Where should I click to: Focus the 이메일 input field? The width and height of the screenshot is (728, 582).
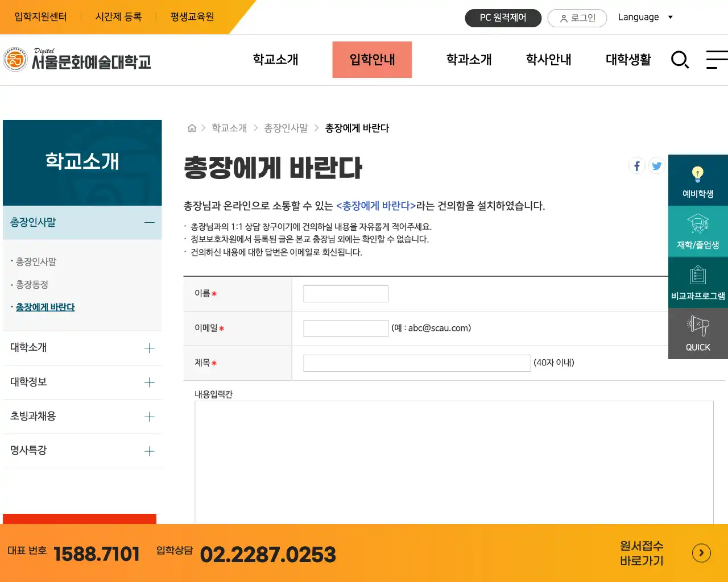346,329
